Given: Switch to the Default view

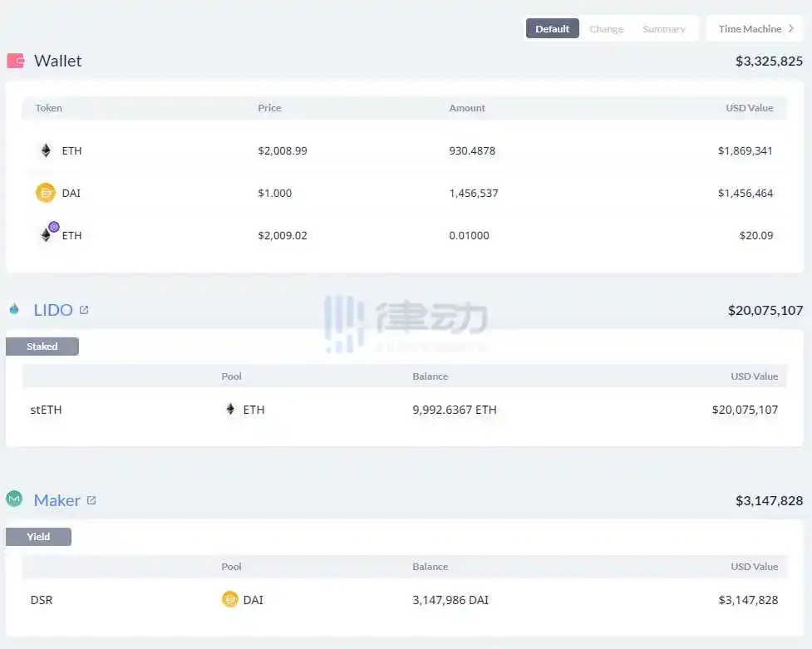Looking at the screenshot, I should pyautogui.click(x=552, y=29).
